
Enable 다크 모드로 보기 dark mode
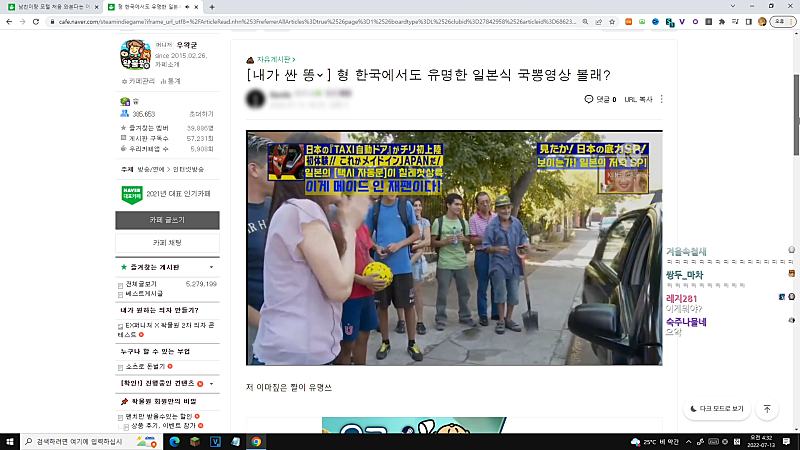click(x=717, y=409)
